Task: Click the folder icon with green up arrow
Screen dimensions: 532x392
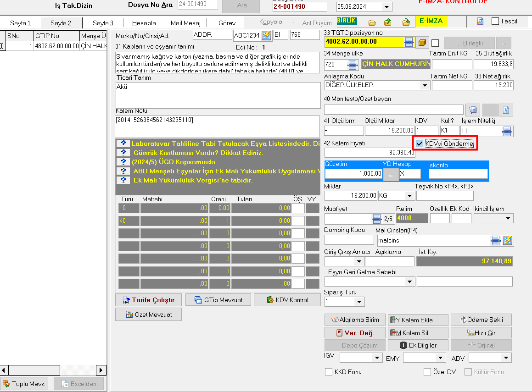Action: click(x=388, y=23)
